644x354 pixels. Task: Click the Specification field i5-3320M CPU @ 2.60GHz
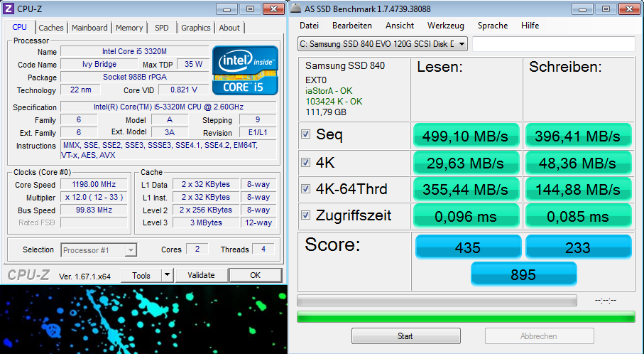click(168, 107)
